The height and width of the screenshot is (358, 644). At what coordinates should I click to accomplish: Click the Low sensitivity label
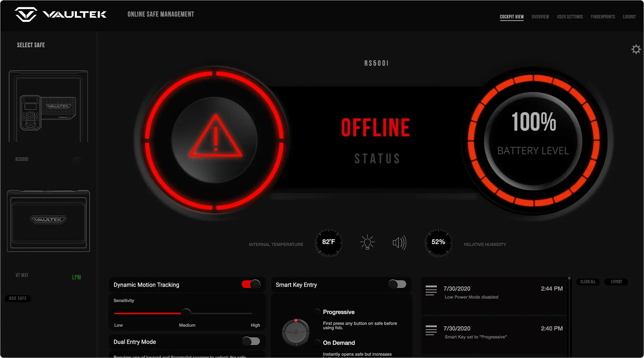(x=118, y=325)
